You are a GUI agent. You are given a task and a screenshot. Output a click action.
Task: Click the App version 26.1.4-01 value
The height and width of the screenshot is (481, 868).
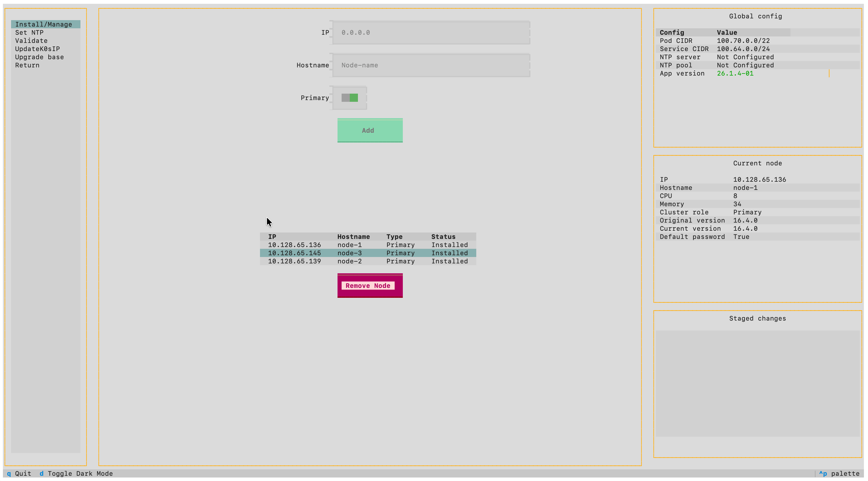coord(735,73)
